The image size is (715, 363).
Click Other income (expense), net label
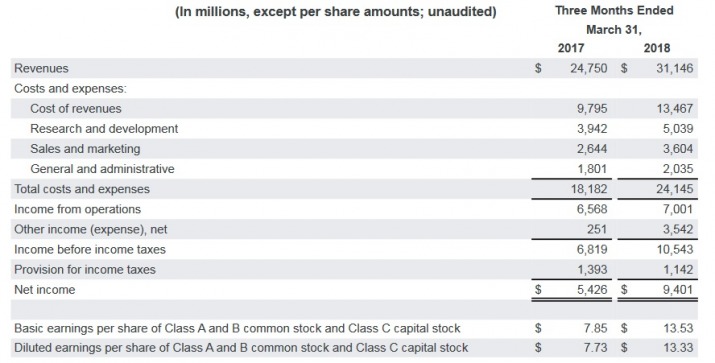pos(91,229)
